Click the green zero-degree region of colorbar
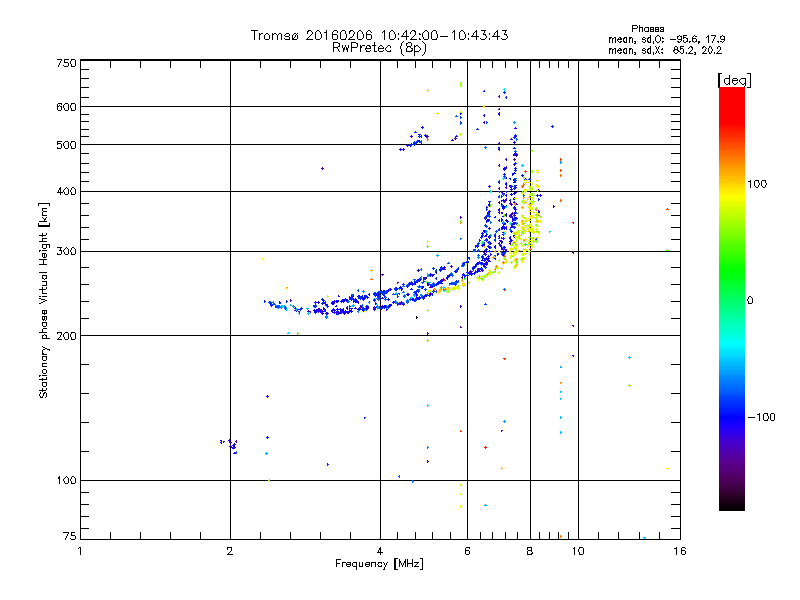800x600 pixels. point(732,300)
